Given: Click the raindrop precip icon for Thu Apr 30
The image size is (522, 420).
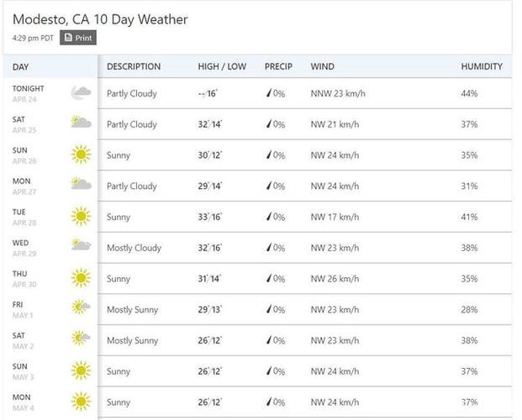Looking at the screenshot, I should pos(269,279).
